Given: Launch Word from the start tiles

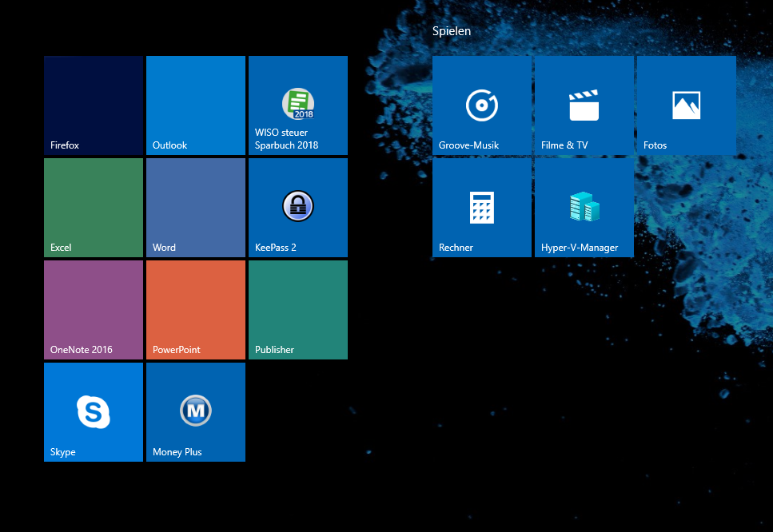Looking at the screenshot, I should point(196,208).
